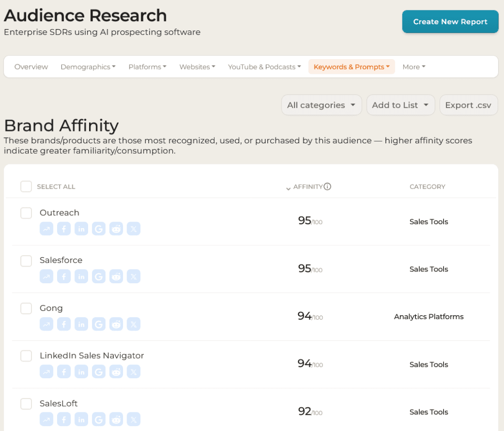The height and width of the screenshot is (431, 504).
Task: Click the LinkedIn icon under Salesforce
Action: pos(81,276)
